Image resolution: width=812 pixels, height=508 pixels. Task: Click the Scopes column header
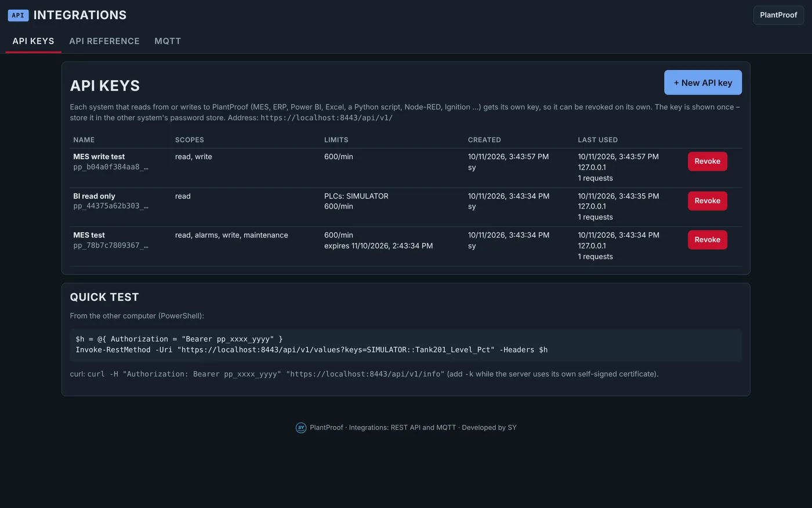point(190,140)
